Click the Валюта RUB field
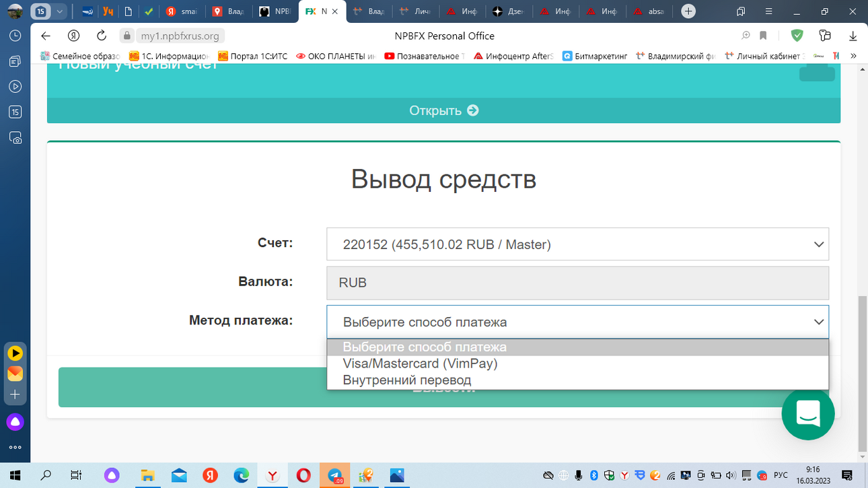Image resolution: width=868 pixels, height=488 pixels. tap(577, 283)
